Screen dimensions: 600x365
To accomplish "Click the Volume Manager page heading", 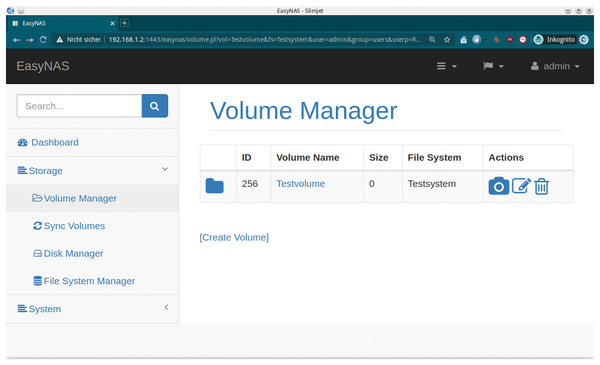I will click(x=304, y=111).
